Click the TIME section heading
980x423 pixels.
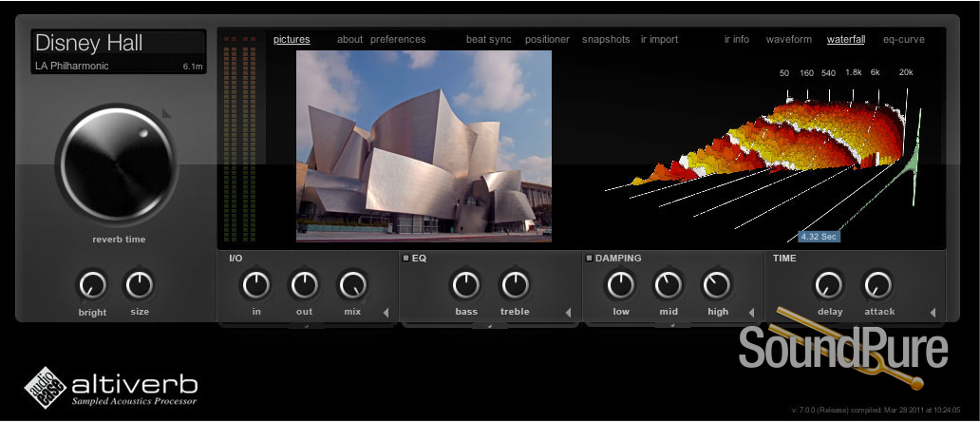784,258
